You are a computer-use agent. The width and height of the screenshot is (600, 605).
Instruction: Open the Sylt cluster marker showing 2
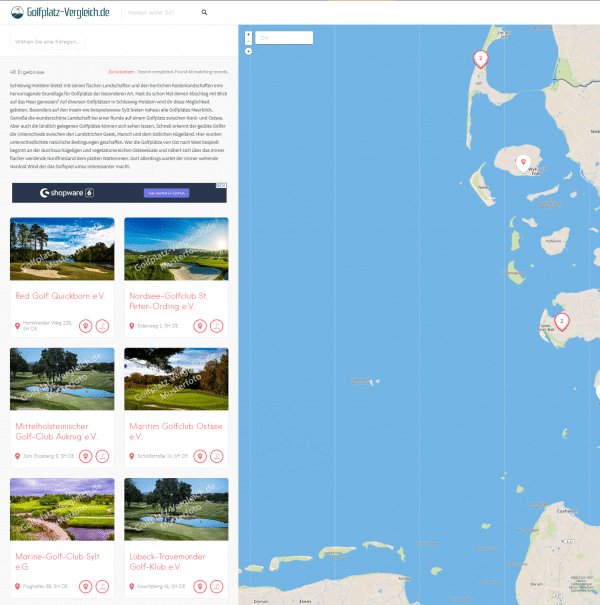coord(481,60)
